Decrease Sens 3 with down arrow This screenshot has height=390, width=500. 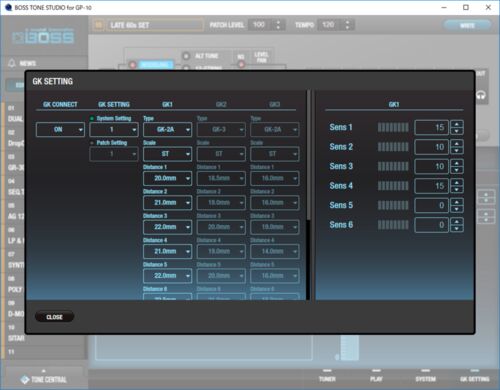(x=457, y=170)
